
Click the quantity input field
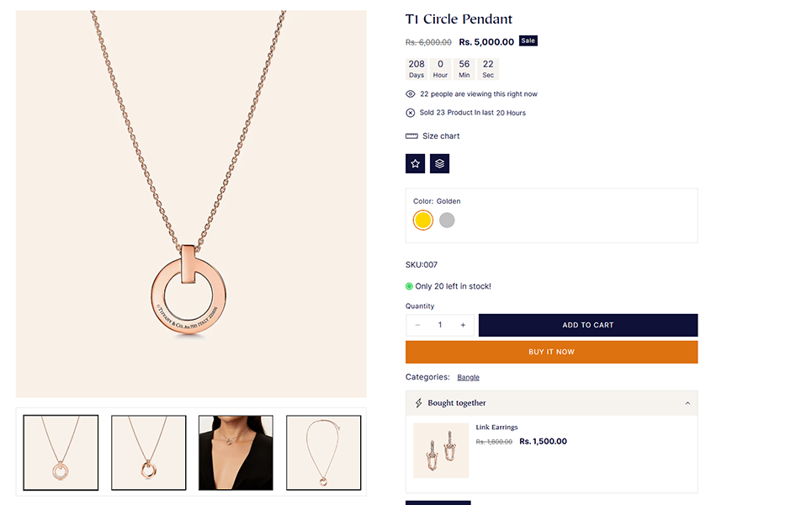coord(439,325)
